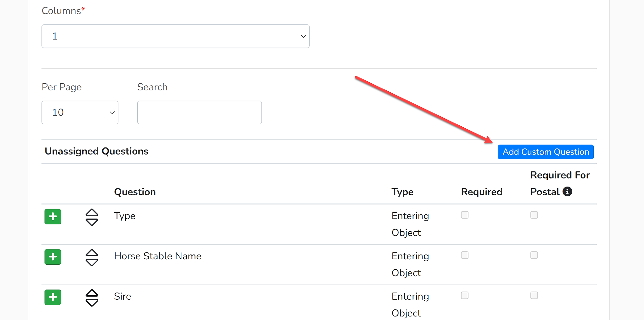Check Required box for Horse Stable Name
Image resolution: width=644 pixels, height=320 pixels.
coord(464,255)
